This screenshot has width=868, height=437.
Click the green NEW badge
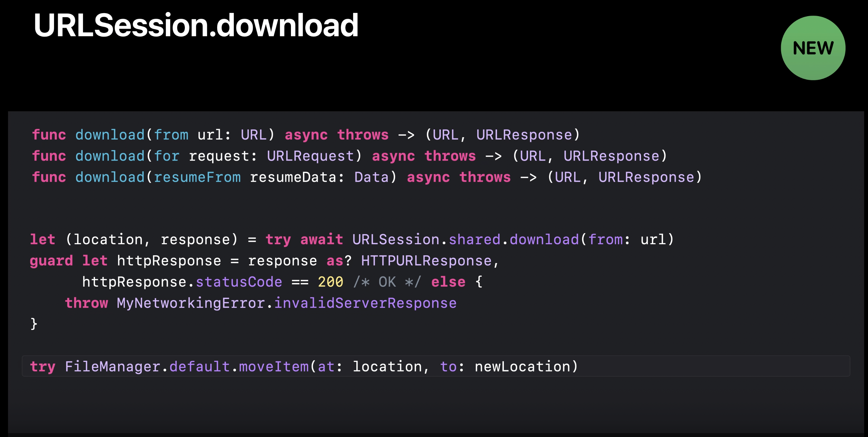tap(813, 48)
